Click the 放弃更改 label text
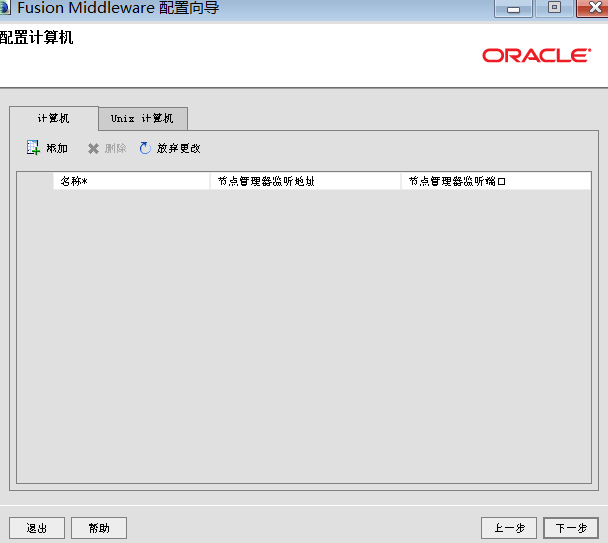 pyautogui.click(x=178, y=149)
